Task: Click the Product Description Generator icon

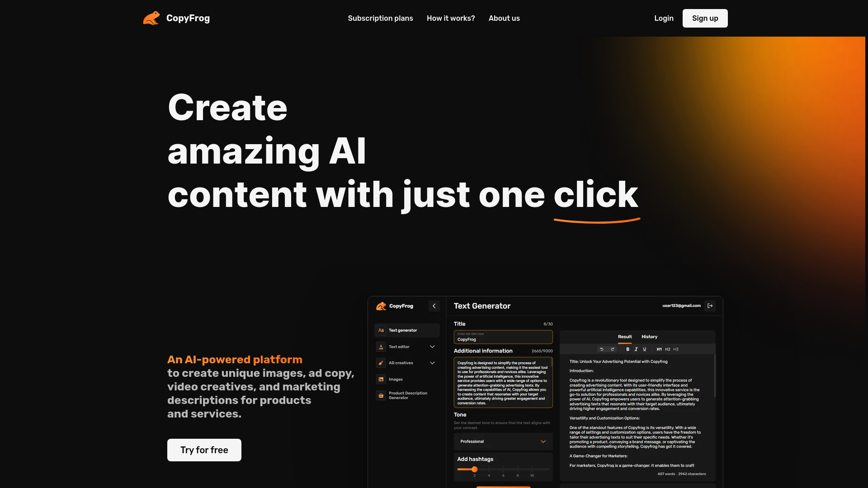Action: 381,395
